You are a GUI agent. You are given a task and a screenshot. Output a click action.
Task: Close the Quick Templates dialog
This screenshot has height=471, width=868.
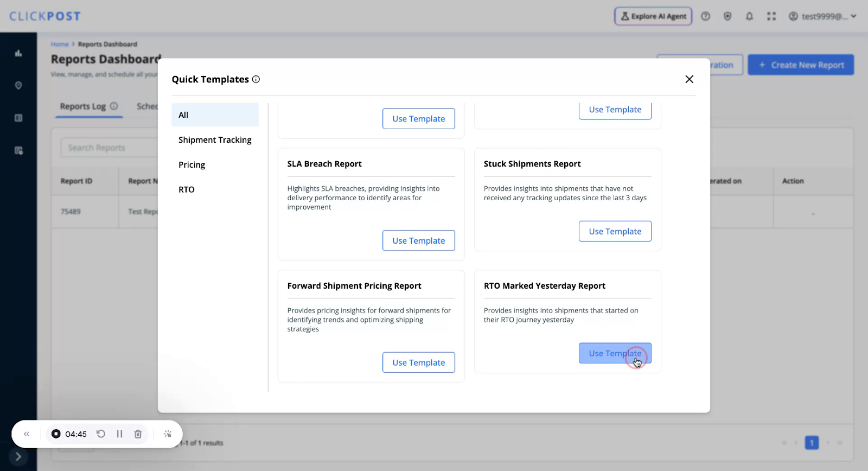tap(689, 79)
